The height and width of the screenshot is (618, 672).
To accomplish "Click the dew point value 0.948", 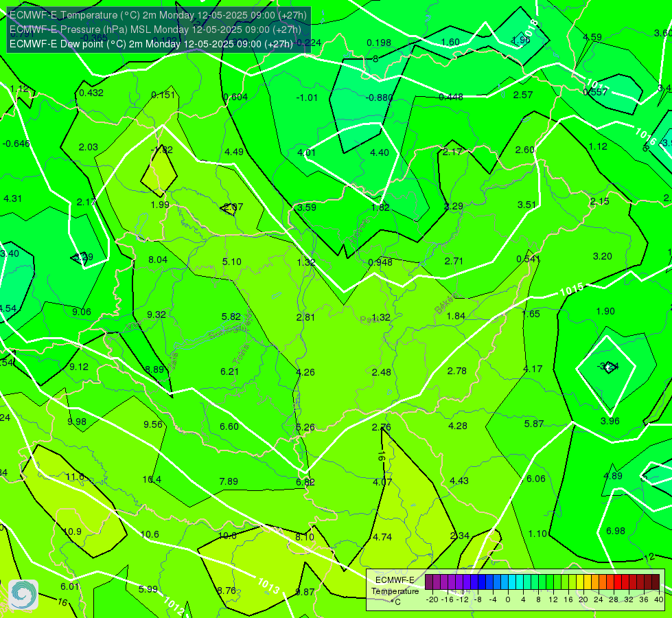I will pyautogui.click(x=380, y=262).
